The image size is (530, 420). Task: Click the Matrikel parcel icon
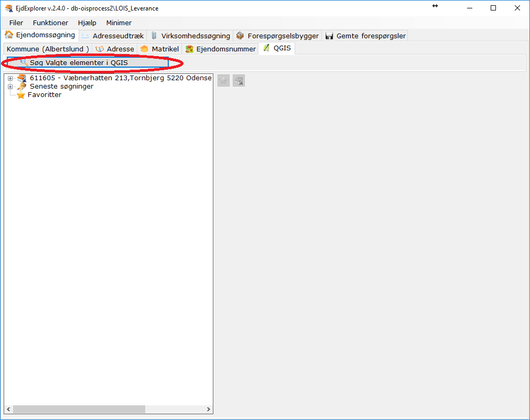(x=144, y=48)
